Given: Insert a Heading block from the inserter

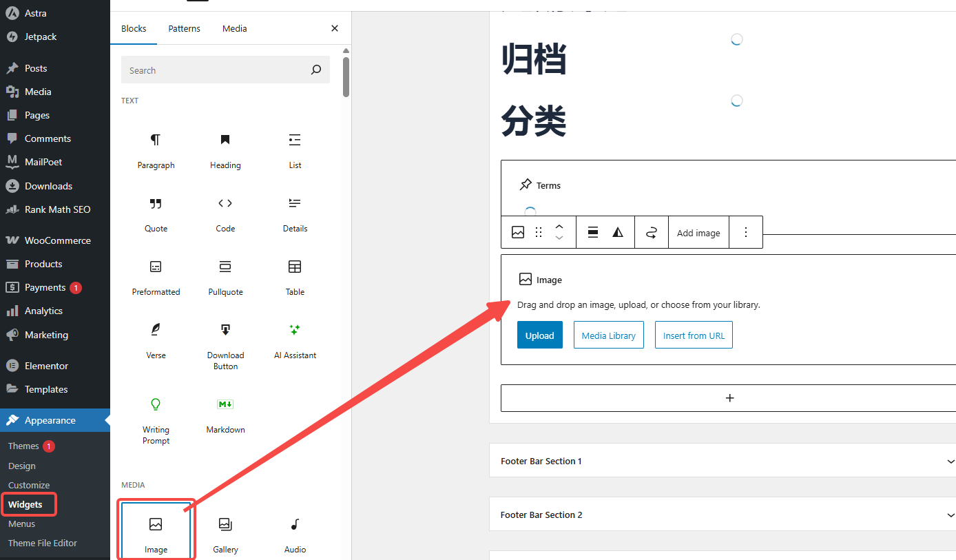Looking at the screenshot, I should [x=225, y=148].
